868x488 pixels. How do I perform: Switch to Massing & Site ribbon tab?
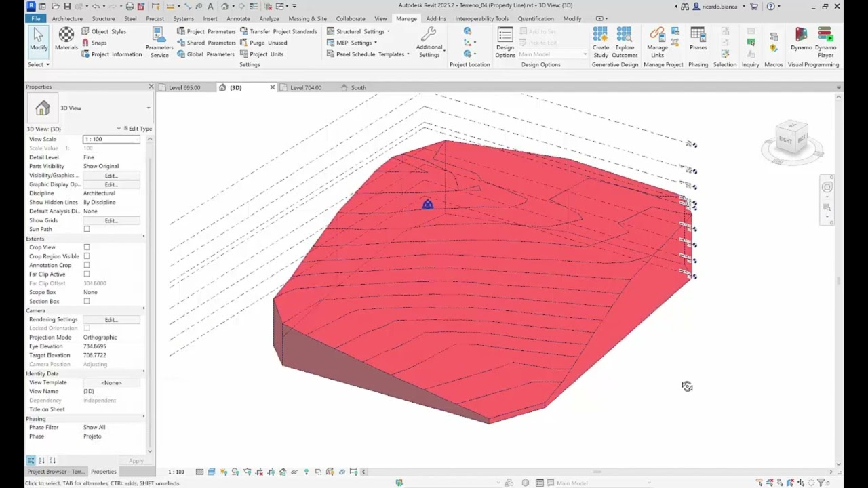[x=307, y=18]
